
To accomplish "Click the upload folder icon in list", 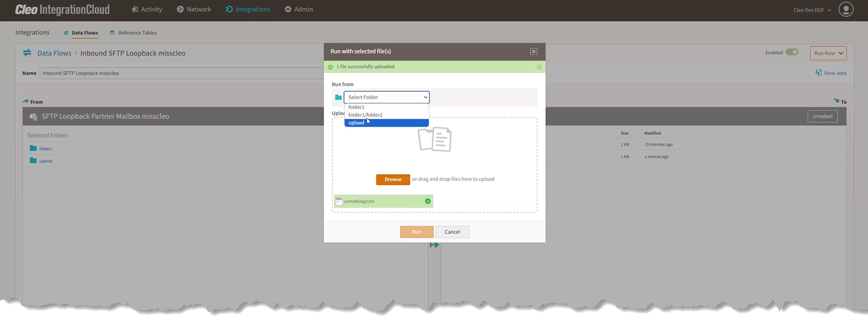I will (33, 160).
